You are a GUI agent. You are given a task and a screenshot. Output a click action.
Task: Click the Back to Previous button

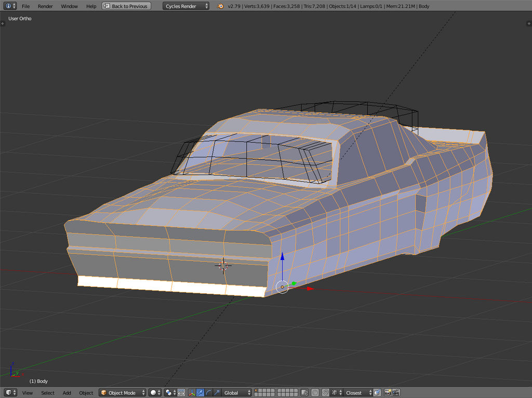tap(126, 6)
